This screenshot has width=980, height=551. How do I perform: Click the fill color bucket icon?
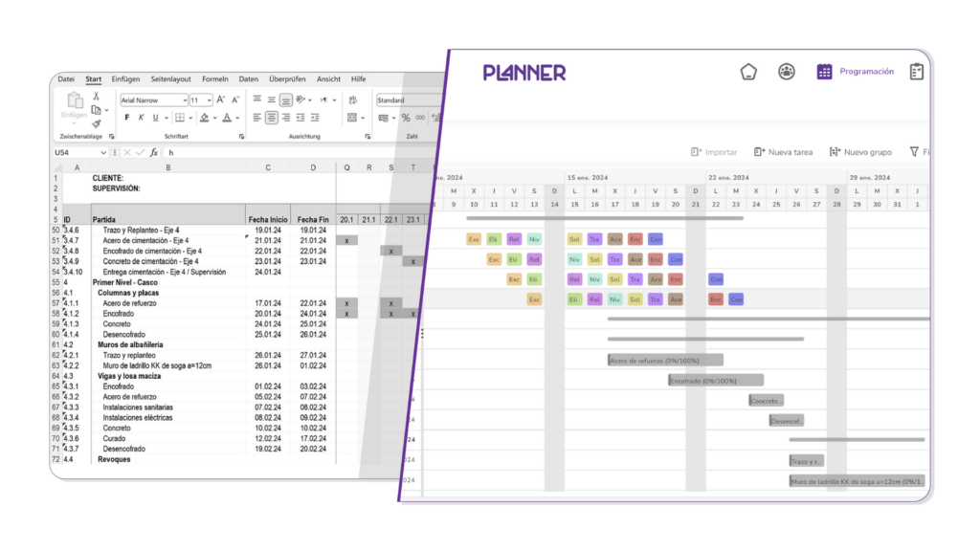pyautogui.click(x=205, y=118)
